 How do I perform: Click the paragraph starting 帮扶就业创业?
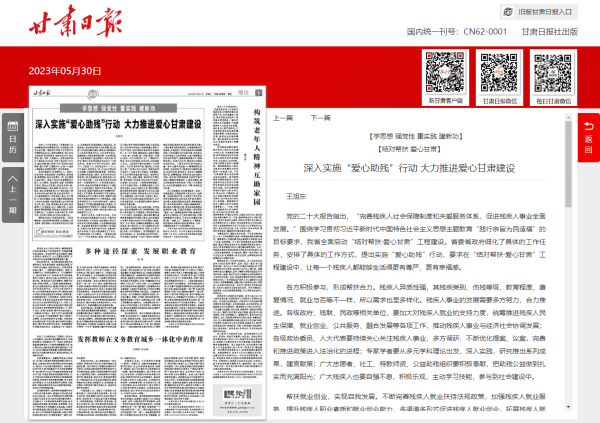click(409, 402)
